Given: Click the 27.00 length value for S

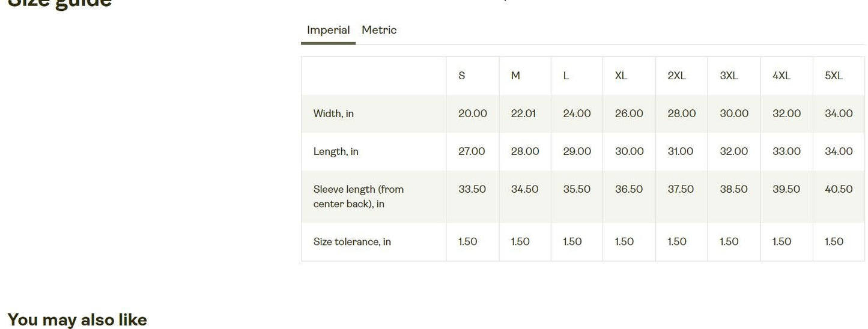Looking at the screenshot, I should (x=472, y=151).
